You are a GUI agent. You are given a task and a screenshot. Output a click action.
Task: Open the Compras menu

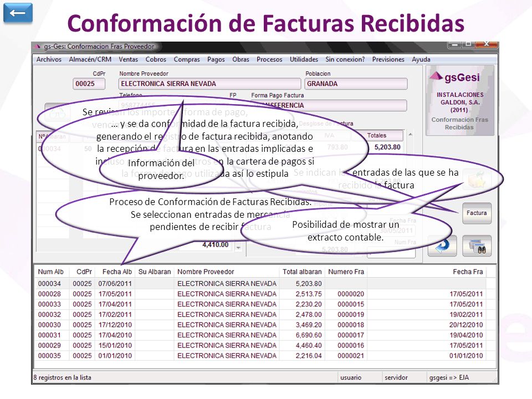coord(187,59)
